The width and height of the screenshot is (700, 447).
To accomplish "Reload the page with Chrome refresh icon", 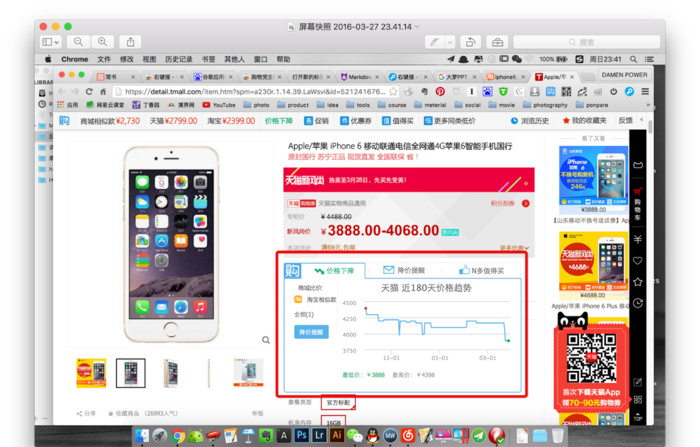I will pyautogui.click(x=89, y=92).
